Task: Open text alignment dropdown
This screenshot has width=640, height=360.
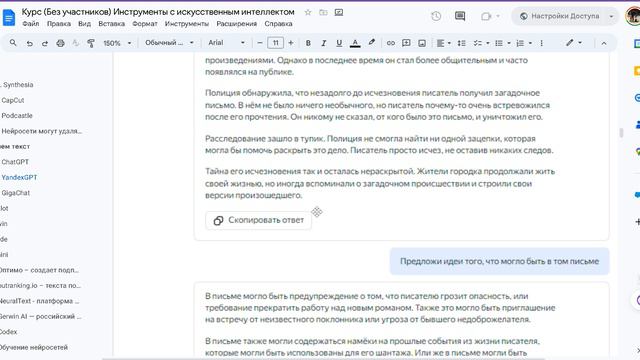Action: click(x=444, y=43)
